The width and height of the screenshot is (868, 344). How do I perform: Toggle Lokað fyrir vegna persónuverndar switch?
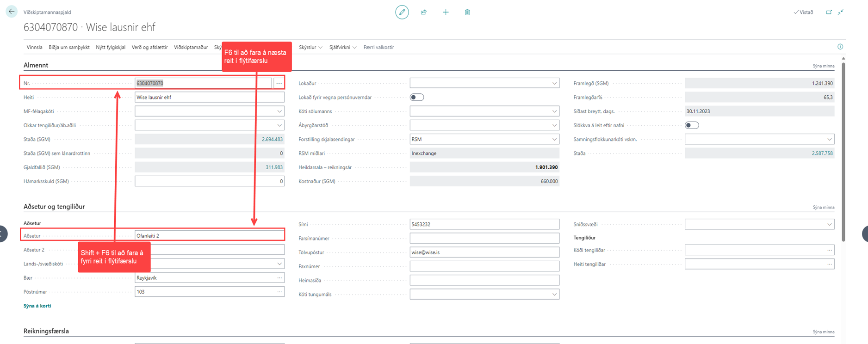point(416,97)
